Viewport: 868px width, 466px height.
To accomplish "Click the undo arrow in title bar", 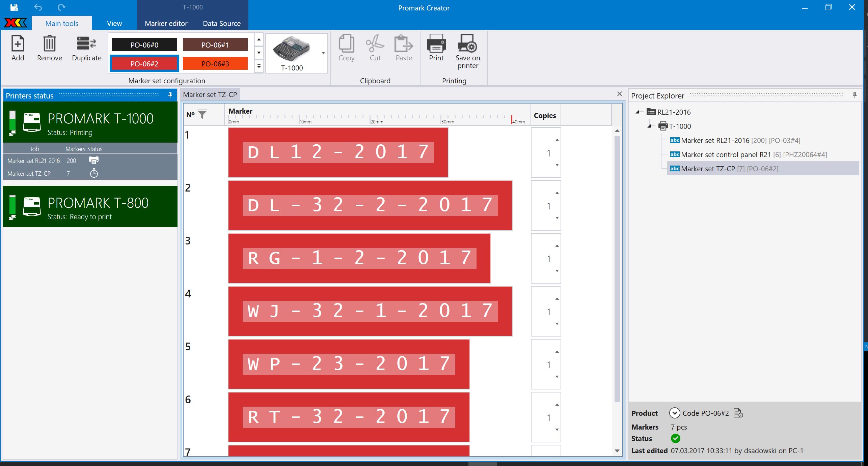I will [38, 7].
